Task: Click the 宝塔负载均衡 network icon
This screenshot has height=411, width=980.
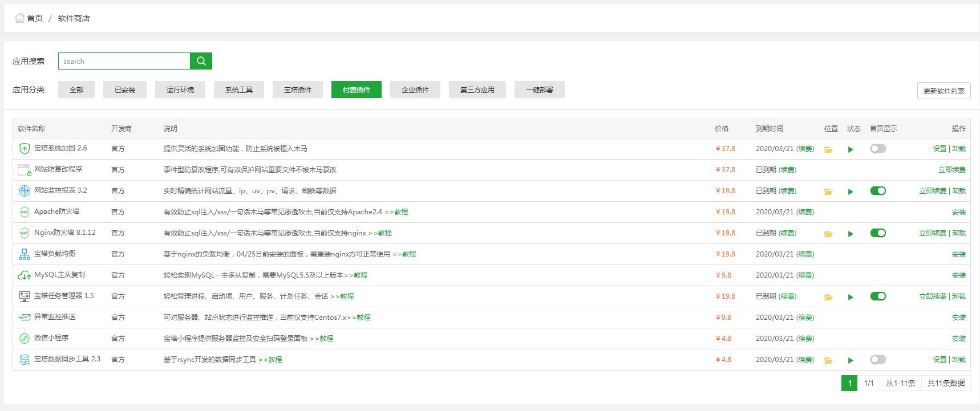Action: [25, 254]
